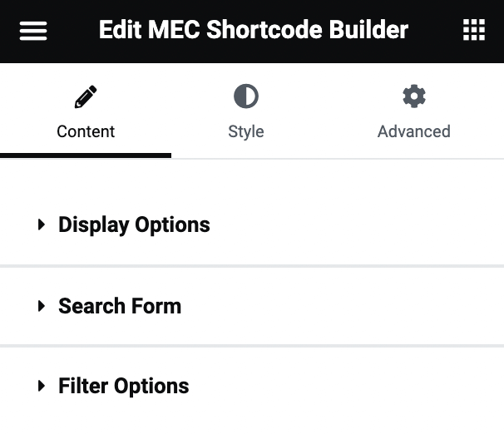Click the Display Options heading text
Viewport: 504px width, 434px height.
click(134, 224)
